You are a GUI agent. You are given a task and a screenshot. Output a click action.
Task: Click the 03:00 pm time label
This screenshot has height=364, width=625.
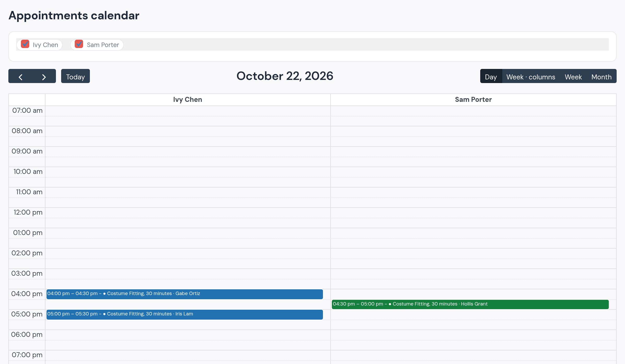pyautogui.click(x=27, y=273)
